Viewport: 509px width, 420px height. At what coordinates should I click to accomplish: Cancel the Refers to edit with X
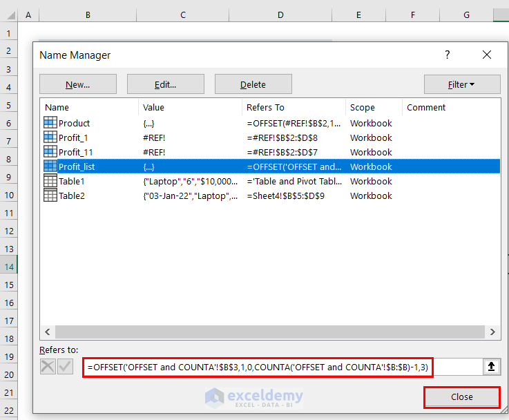[48, 366]
